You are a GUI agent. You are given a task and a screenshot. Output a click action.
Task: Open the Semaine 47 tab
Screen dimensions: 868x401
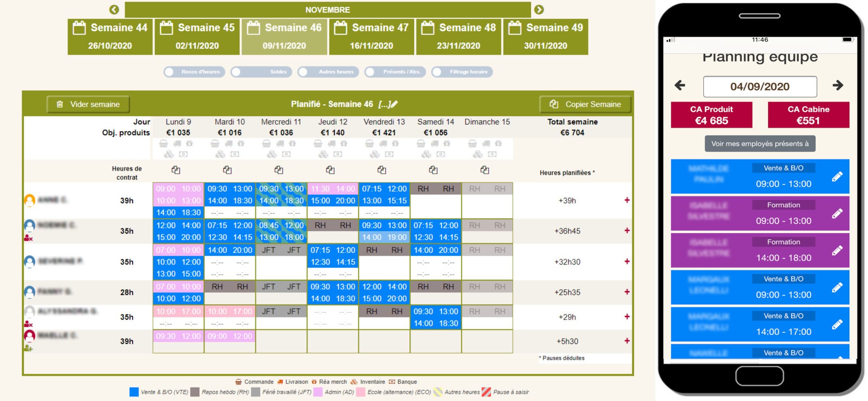click(x=372, y=37)
